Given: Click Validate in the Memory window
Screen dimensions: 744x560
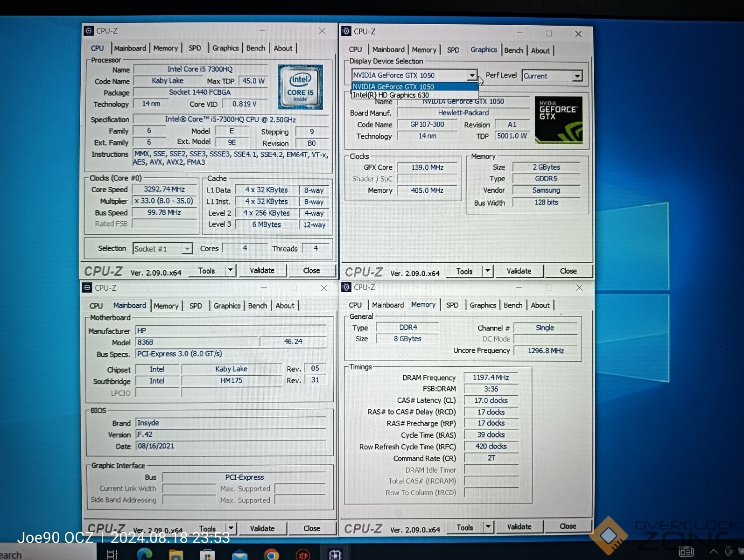Looking at the screenshot, I should pyautogui.click(x=519, y=526).
